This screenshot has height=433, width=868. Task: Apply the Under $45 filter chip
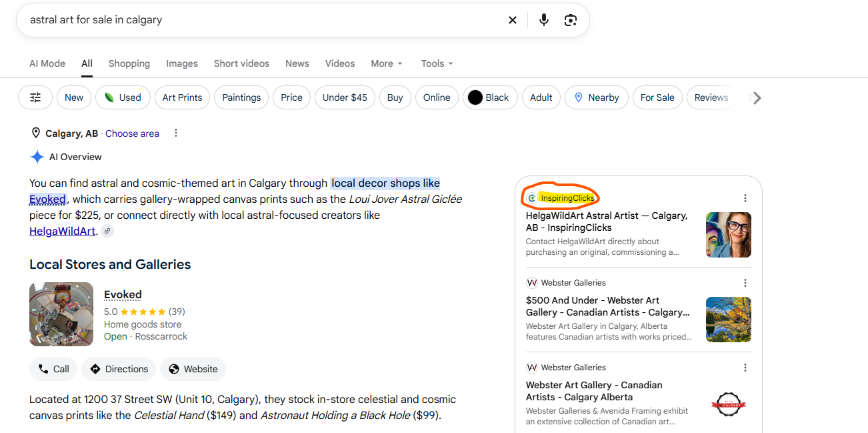tap(345, 97)
